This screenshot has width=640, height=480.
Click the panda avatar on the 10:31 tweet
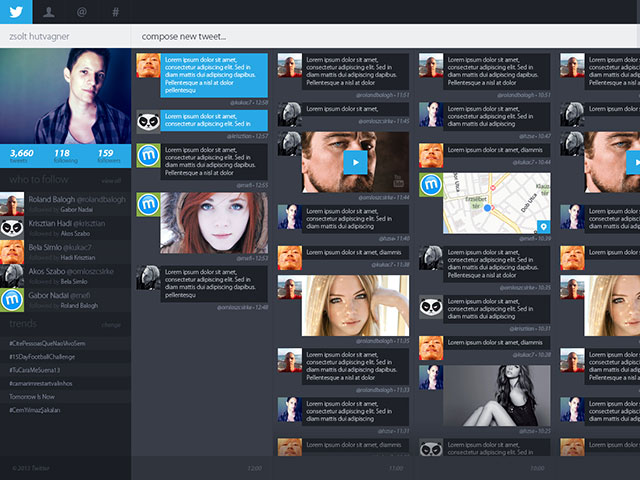pyautogui.click(x=431, y=307)
